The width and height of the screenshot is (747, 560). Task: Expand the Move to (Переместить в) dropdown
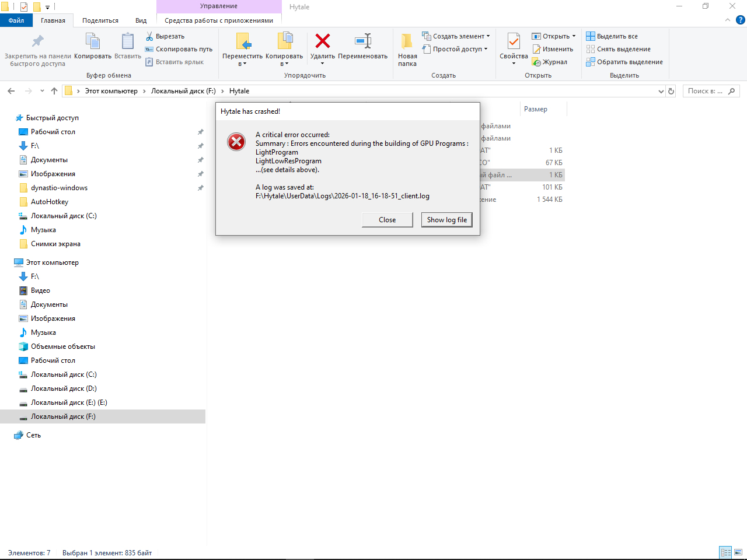[x=243, y=64]
